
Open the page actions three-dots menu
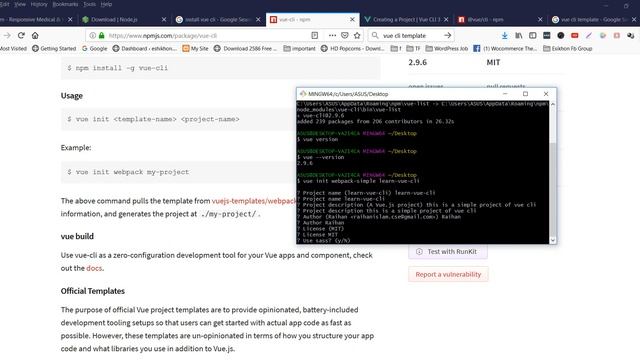pyautogui.click(x=332, y=36)
